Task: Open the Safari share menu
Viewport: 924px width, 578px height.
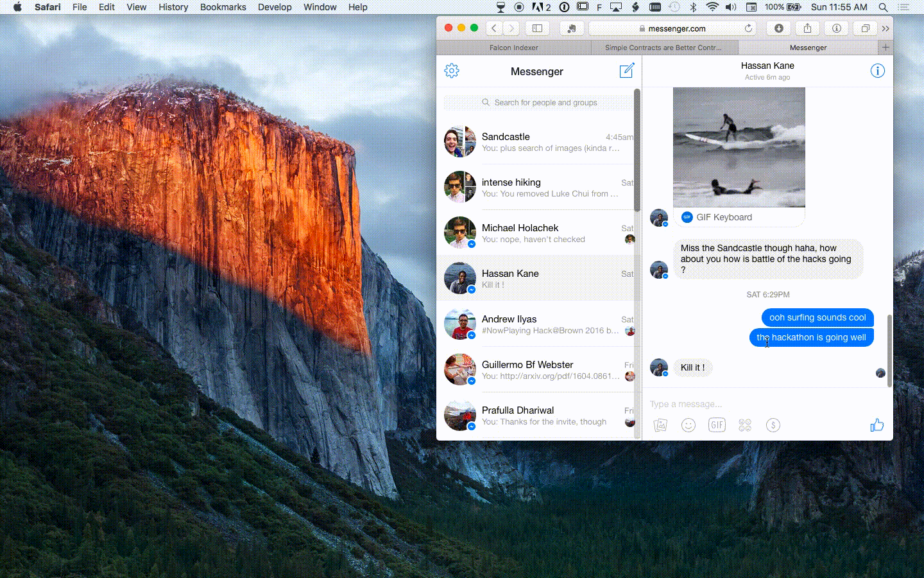Action: [x=807, y=28]
